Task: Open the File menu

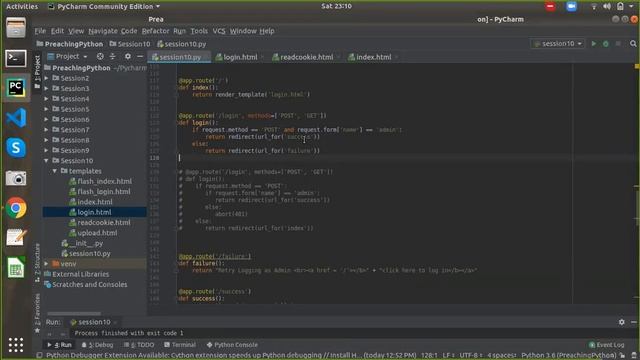Action: point(40,31)
